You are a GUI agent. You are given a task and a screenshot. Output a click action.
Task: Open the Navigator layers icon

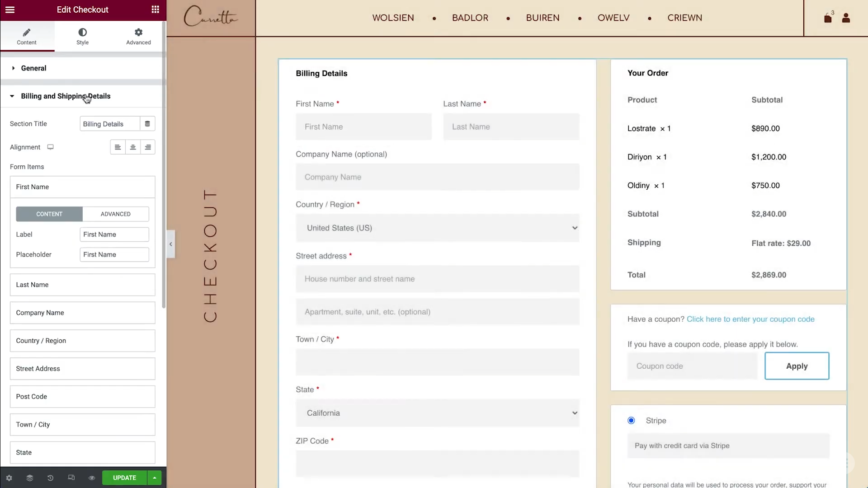tap(29, 478)
